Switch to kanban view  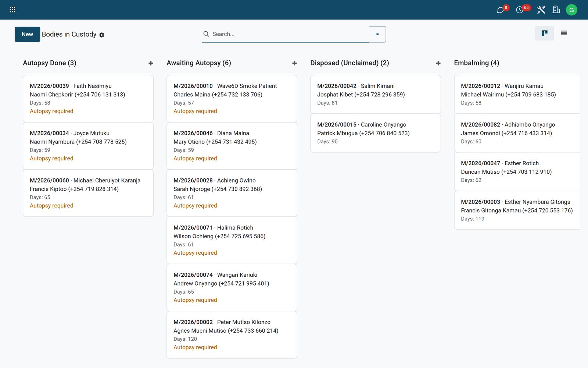coord(544,33)
